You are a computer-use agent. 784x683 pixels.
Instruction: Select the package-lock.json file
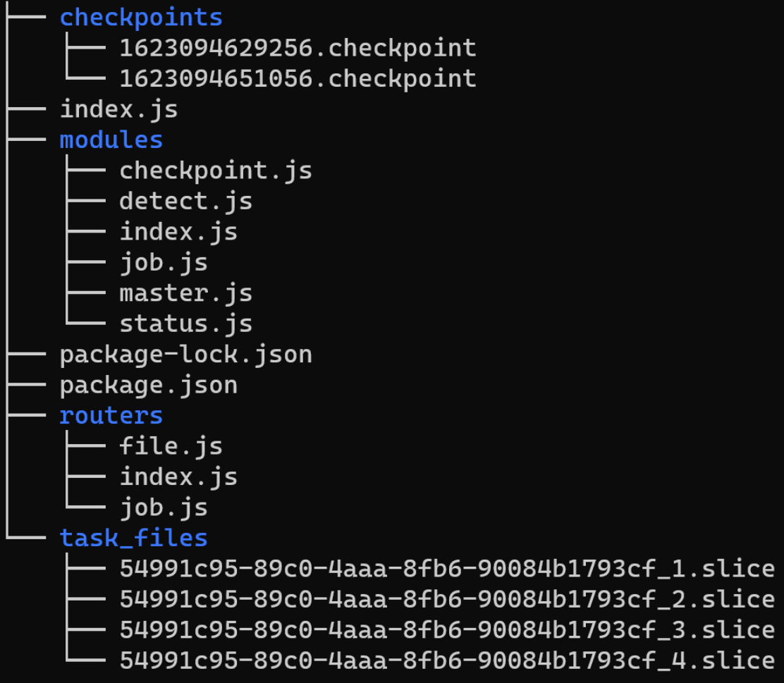(185, 354)
